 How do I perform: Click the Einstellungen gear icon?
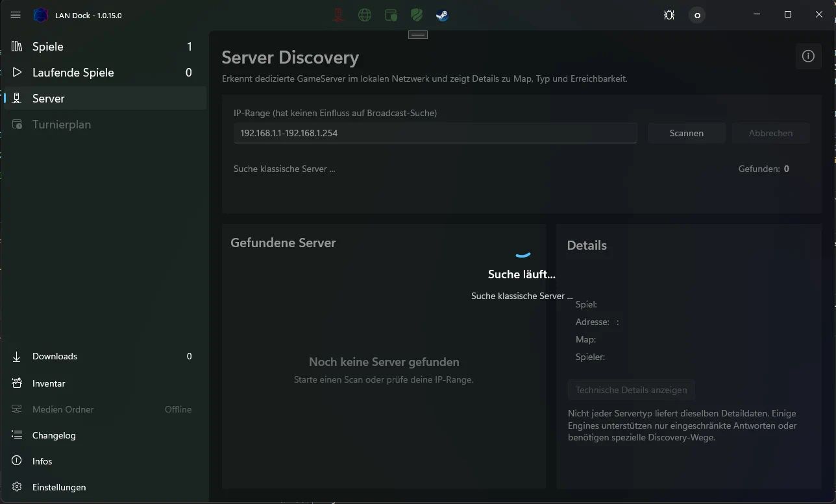16,487
